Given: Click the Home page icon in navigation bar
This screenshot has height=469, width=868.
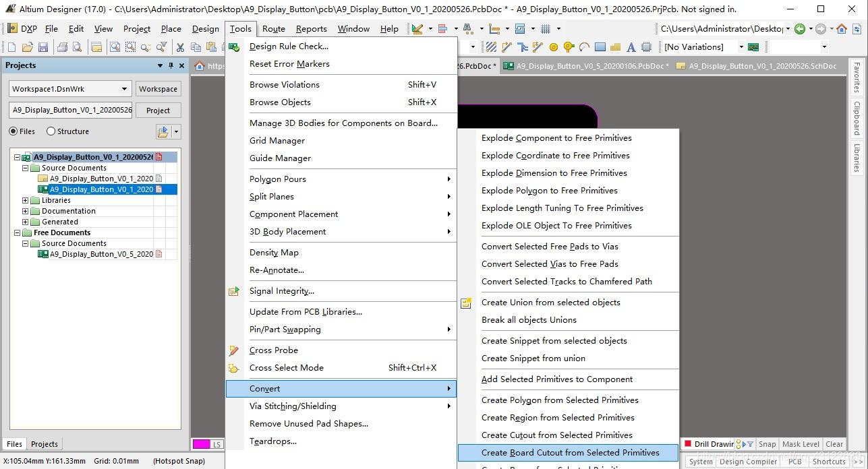Looking at the screenshot, I should (841, 29).
